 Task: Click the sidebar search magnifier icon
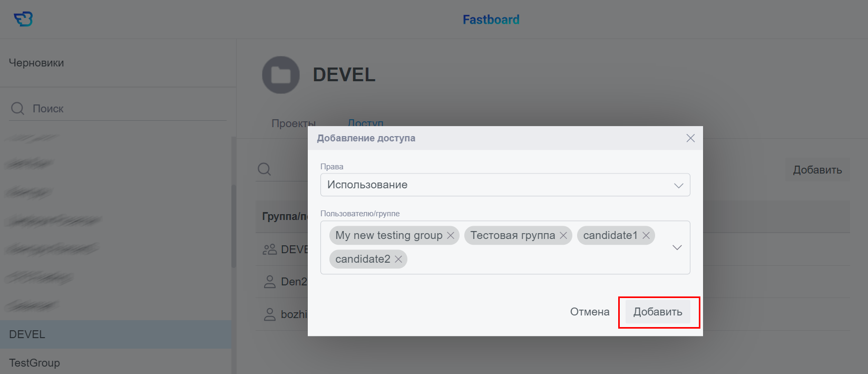click(18, 109)
